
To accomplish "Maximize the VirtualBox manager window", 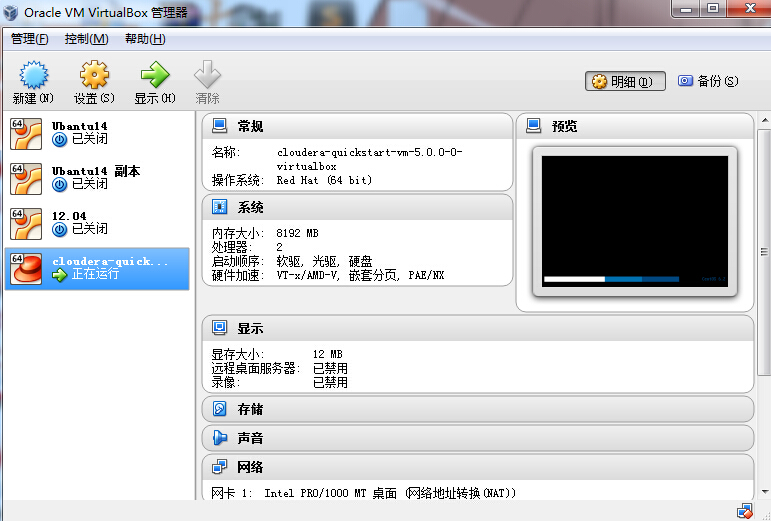I will (713, 8).
